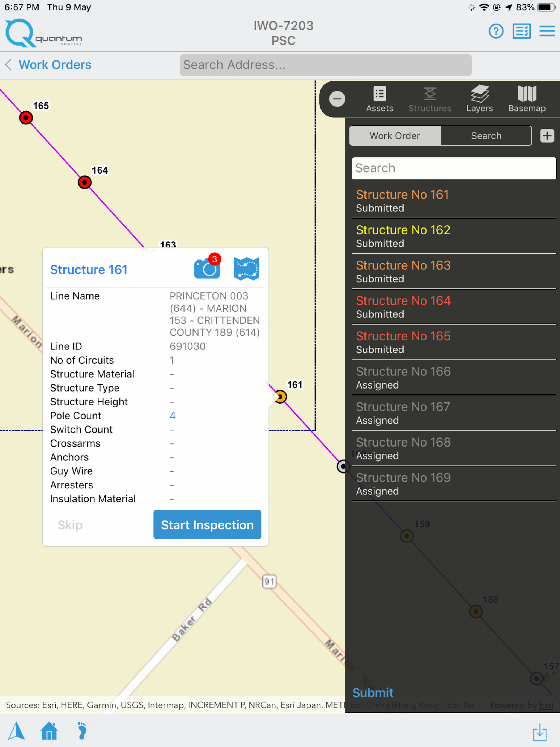Tap the Structure 161 popup title
The image size is (560, 747).
tap(89, 270)
